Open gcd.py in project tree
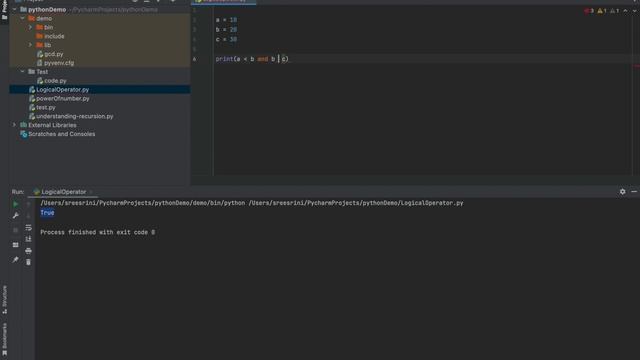Screen dimensions: 640x360 50,54
